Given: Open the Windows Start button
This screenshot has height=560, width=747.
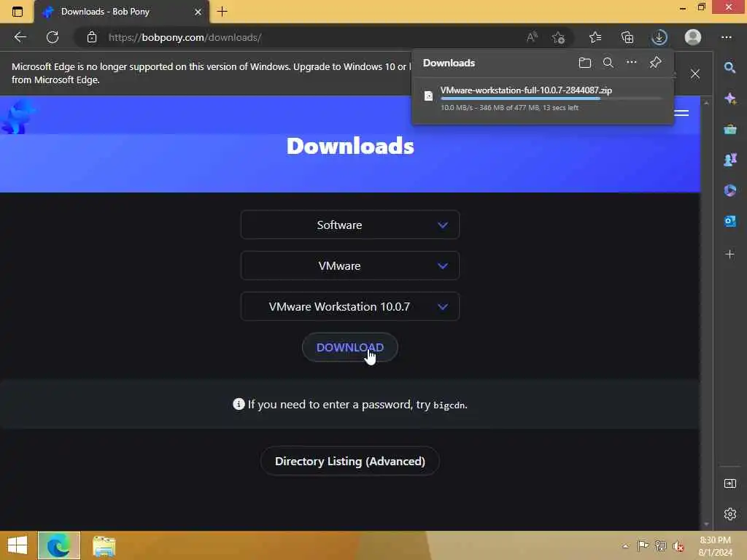Looking at the screenshot, I should point(18,545).
